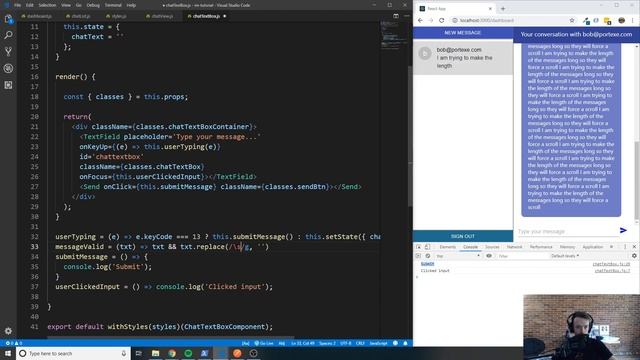
Task: Open the Search view in VS Code activity bar
Action: coord(8,35)
